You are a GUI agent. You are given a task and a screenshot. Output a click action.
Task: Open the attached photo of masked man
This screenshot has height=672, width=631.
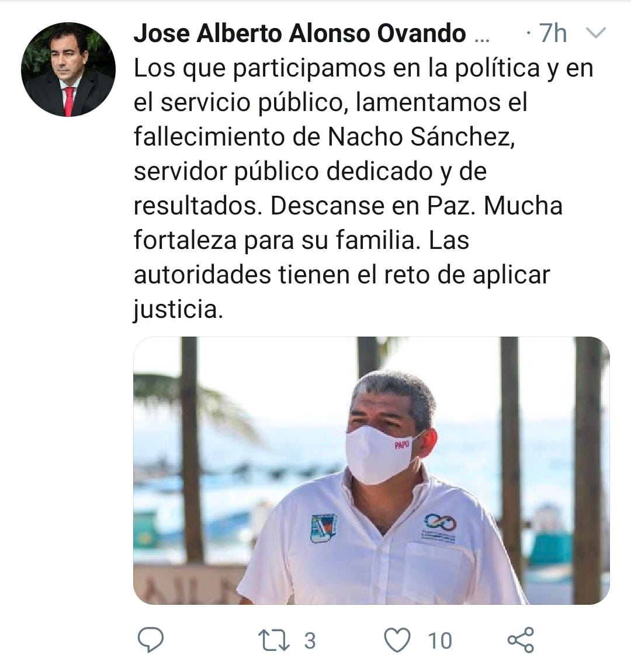click(x=372, y=470)
